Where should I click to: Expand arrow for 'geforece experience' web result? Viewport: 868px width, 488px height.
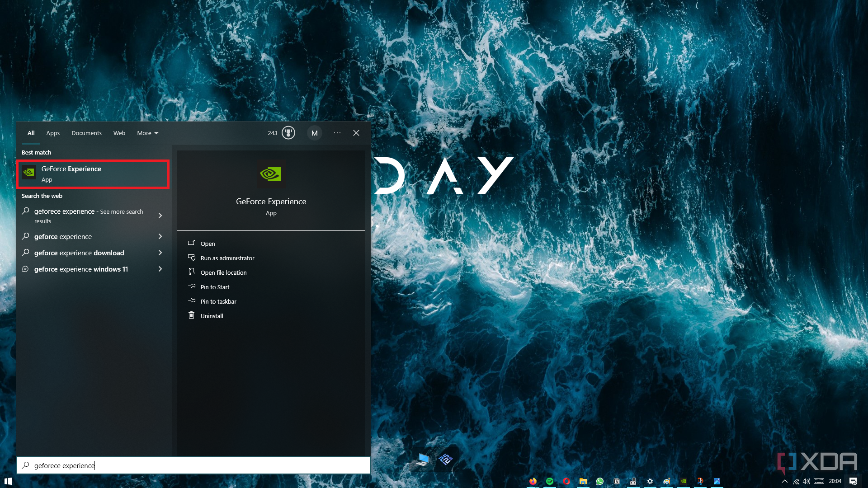[160, 216]
